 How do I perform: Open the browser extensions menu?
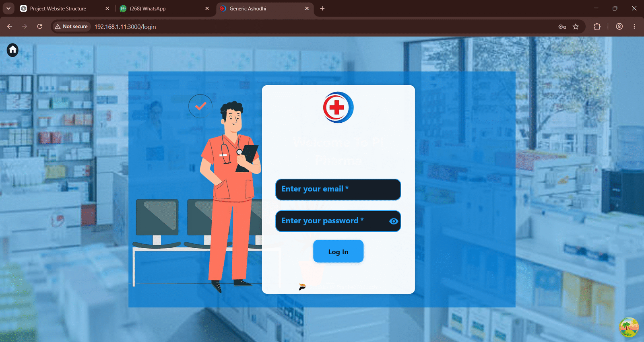pyautogui.click(x=597, y=27)
